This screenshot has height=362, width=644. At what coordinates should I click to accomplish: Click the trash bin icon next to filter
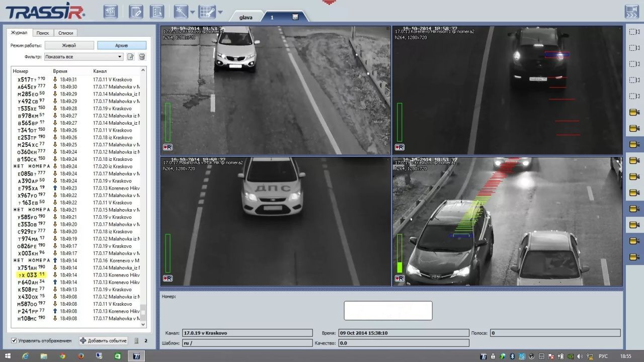[x=142, y=57]
